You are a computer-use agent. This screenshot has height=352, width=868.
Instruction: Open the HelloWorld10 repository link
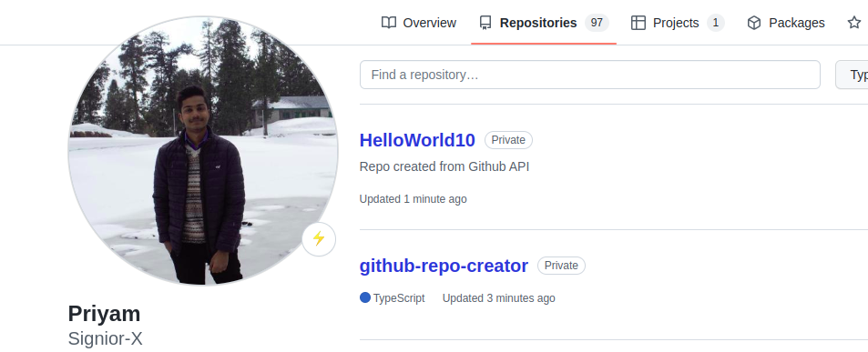coord(417,140)
